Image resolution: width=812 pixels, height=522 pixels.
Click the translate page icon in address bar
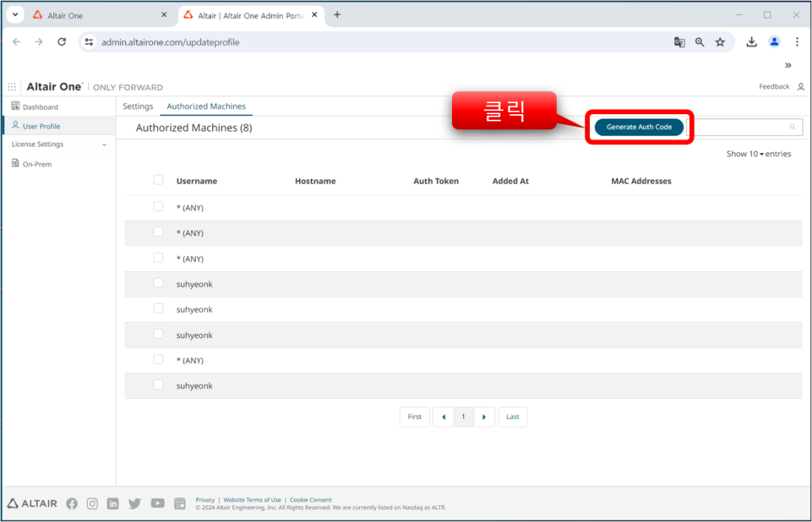pyautogui.click(x=680, y=43)
